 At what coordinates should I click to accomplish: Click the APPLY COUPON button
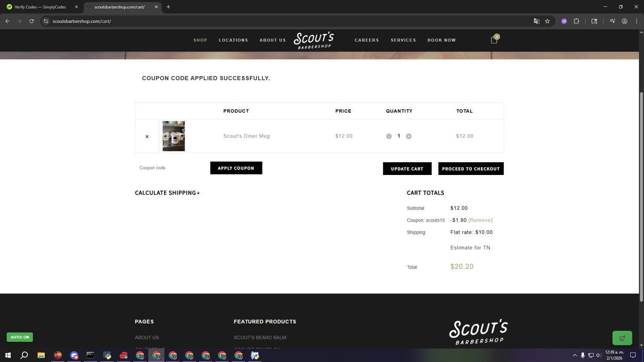point(236,168)
